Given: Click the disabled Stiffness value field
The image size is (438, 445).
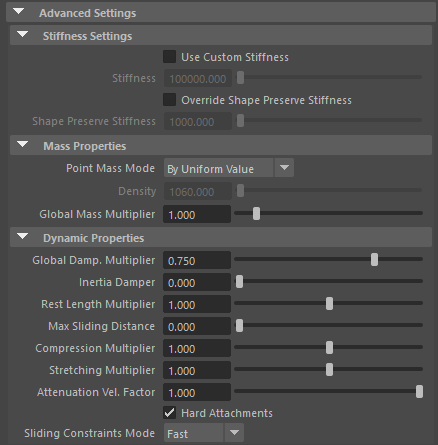Looking at the screenshot, I should pos(198,78).
